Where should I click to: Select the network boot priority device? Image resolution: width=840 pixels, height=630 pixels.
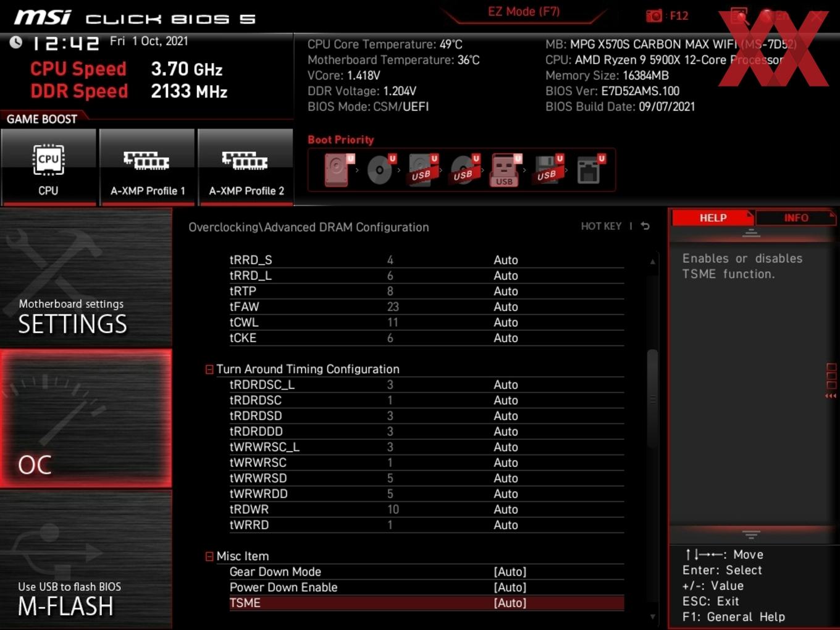tap(590, 170)
